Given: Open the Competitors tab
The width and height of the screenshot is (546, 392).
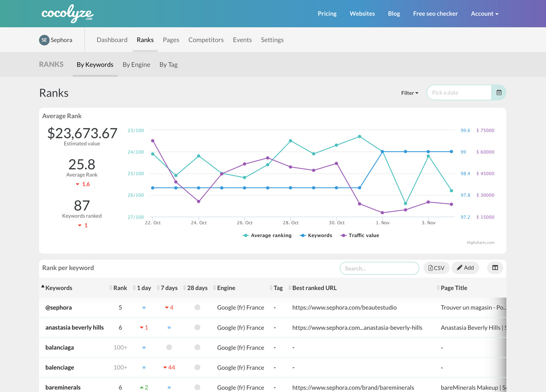Looking at the screenshot, I should pyautogui.click(x=206, y=40).
